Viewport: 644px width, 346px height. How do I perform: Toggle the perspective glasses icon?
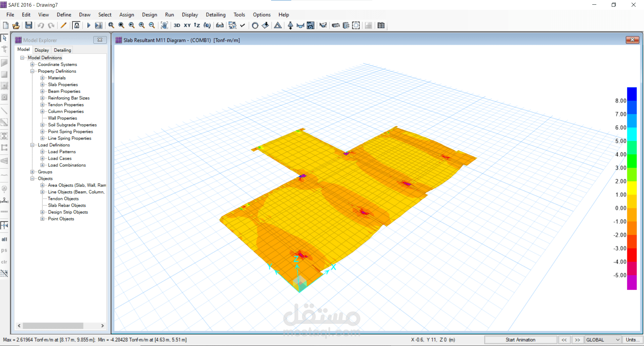220,26
